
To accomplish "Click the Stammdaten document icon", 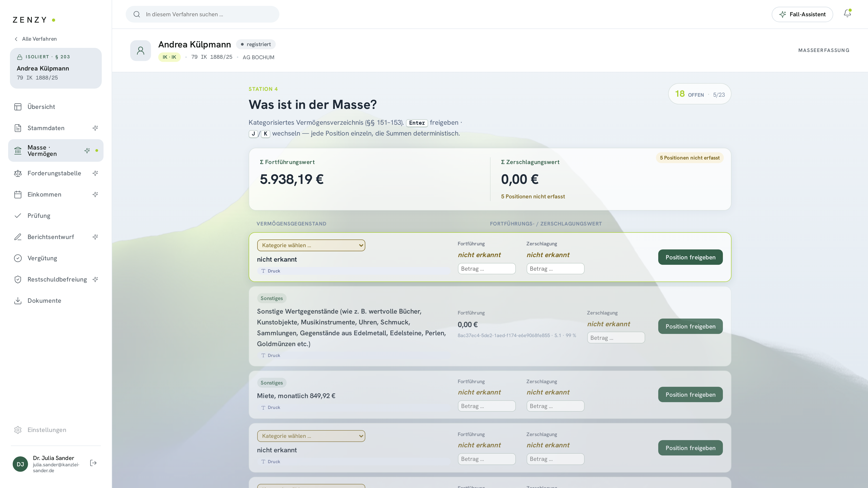I will [18, 128].
